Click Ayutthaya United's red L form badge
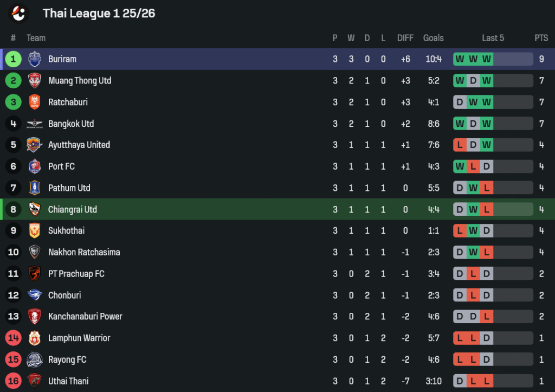The width and height of the screenshot is (555, 392). coord(460,145)
